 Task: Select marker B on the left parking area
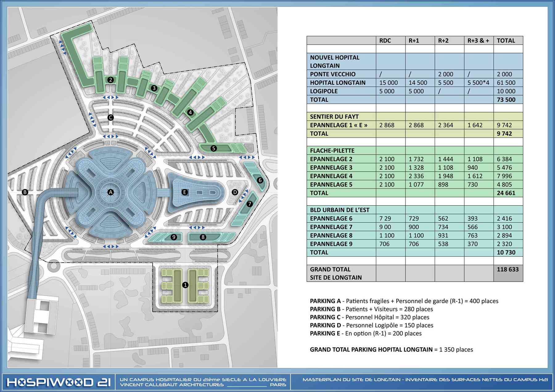[x=25, y=192]
